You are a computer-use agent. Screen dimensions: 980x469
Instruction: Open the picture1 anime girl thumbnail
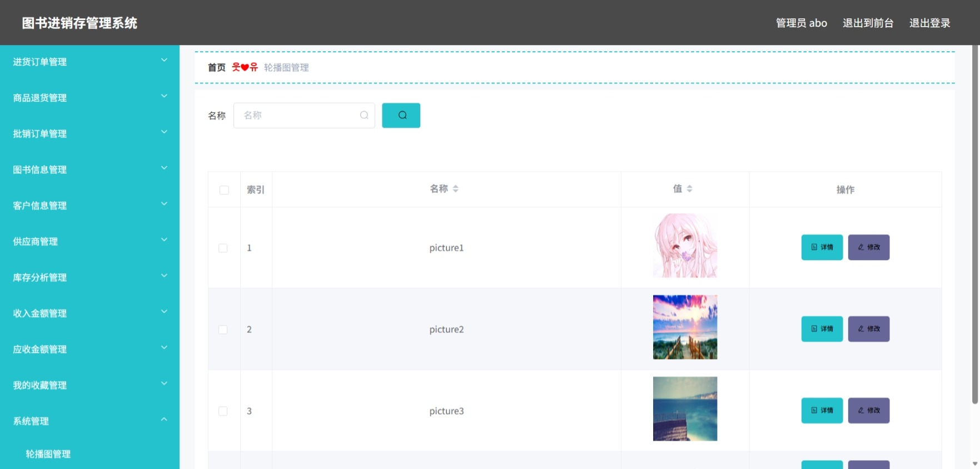pyautogui.click(x=685, y=246)
